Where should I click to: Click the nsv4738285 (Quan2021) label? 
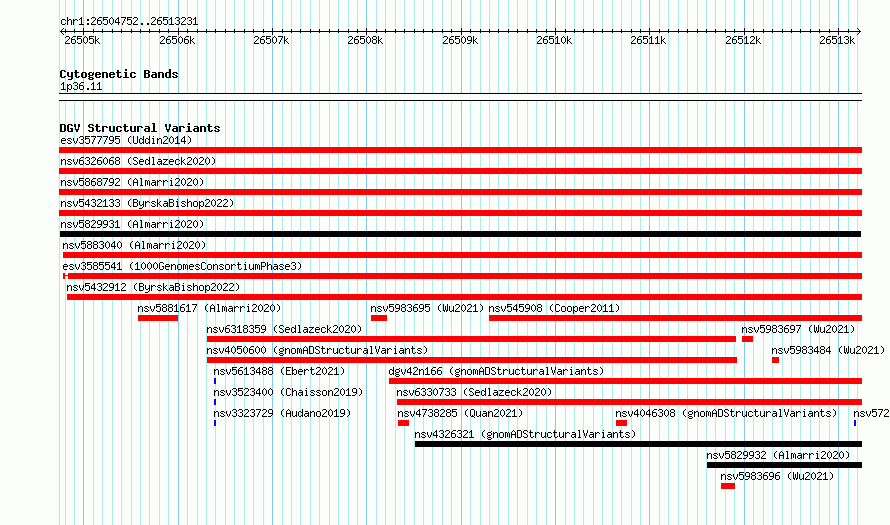pos(460,413)
